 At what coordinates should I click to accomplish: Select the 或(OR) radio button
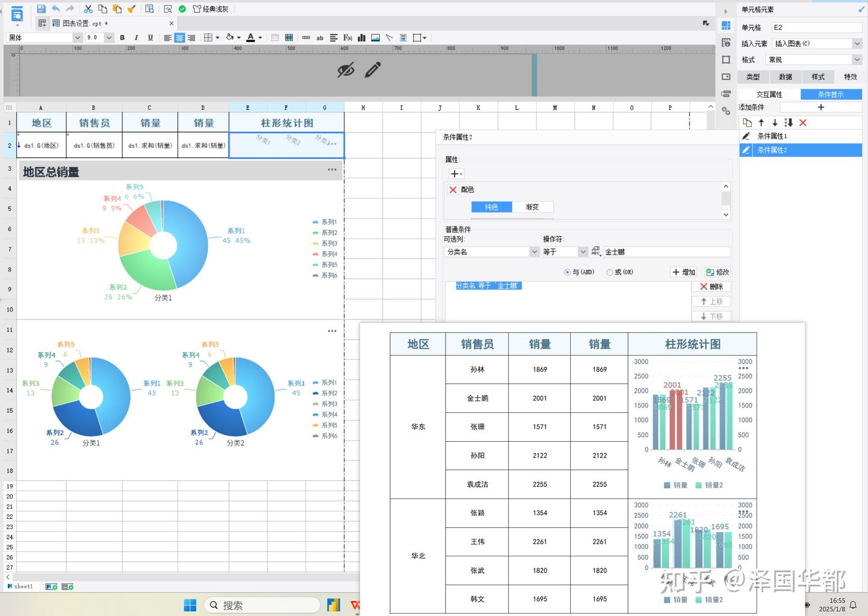[x=609, y=272]
